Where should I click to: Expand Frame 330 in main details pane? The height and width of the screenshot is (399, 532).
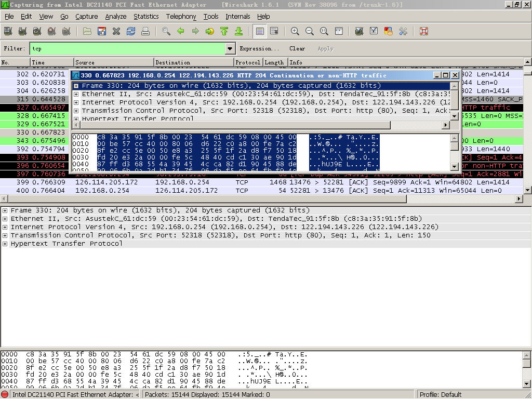coord(5,210)
